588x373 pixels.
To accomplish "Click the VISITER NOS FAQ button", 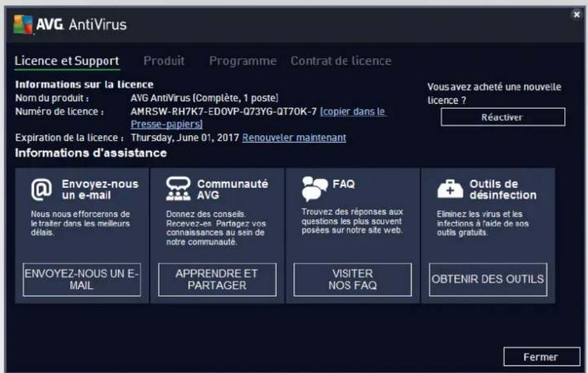I will coord(353,280).
